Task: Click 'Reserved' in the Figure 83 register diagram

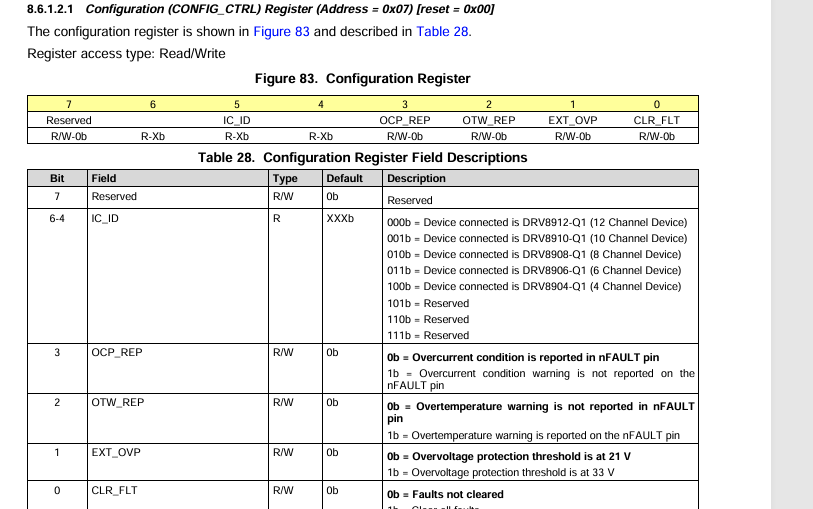Action: [69, 120]
